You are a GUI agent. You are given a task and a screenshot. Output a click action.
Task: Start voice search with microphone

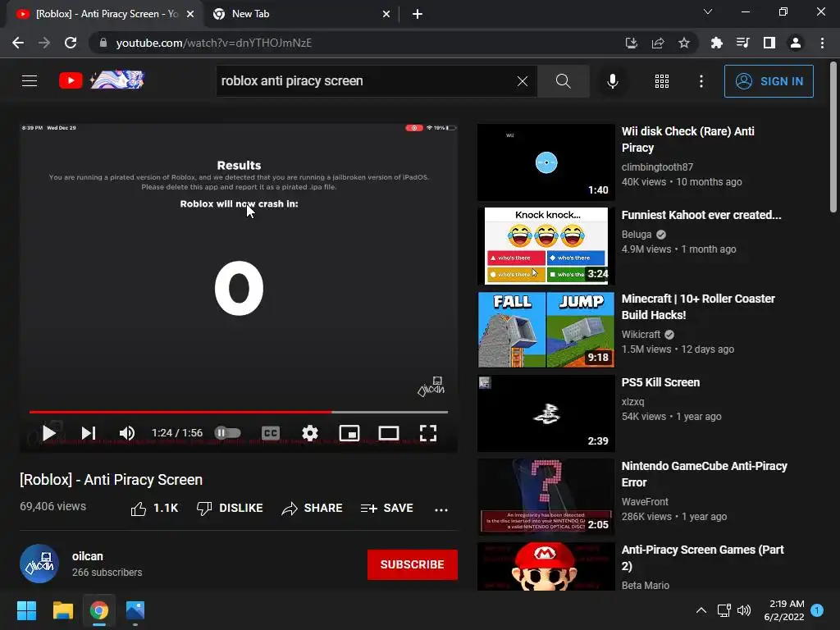(x=613, y=81)
